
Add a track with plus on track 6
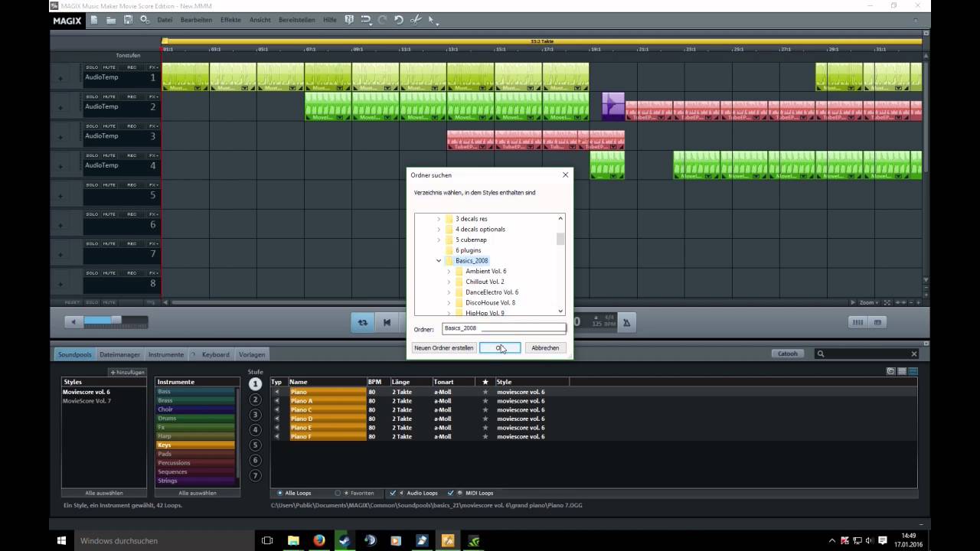click(60, 226)
